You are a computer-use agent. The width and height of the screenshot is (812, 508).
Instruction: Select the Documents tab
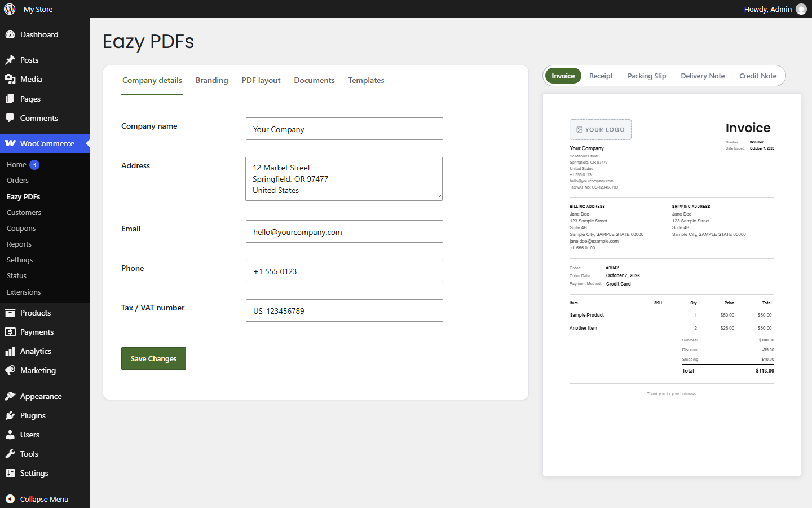pos(314,80)
